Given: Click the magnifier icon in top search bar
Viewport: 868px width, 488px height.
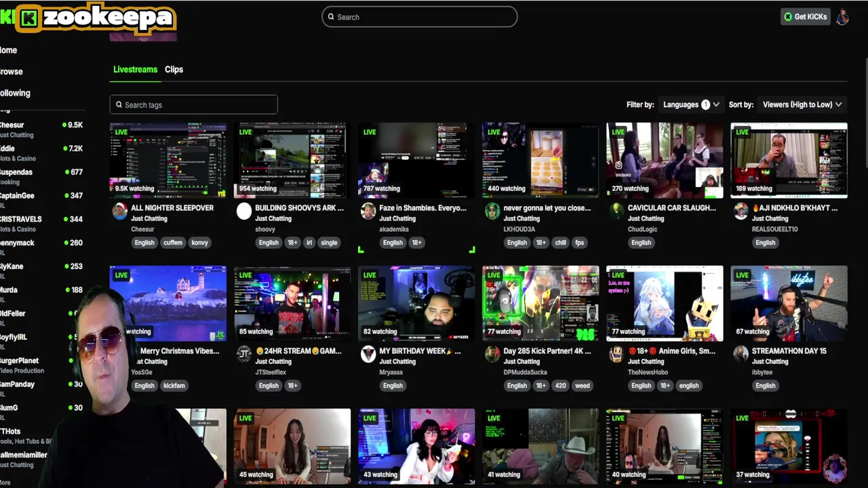Looking at the screenshot, I should pyautogui.click(x=331, y=17).
